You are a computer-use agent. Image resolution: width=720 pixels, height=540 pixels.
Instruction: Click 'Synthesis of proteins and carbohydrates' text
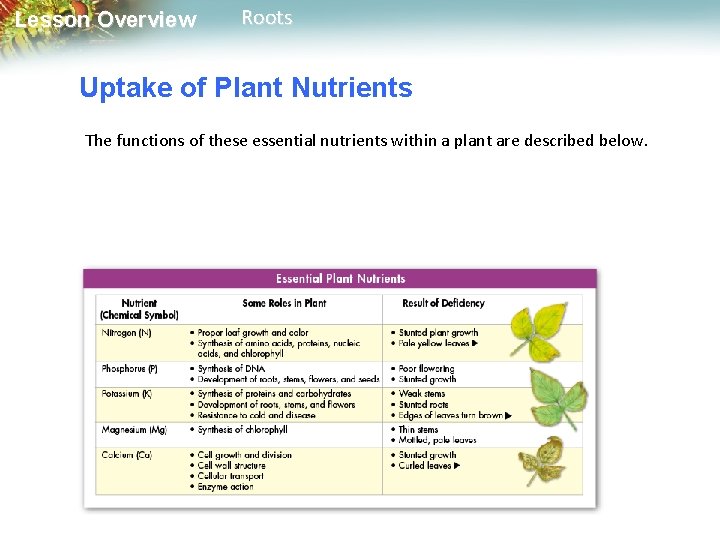[274, 394]
